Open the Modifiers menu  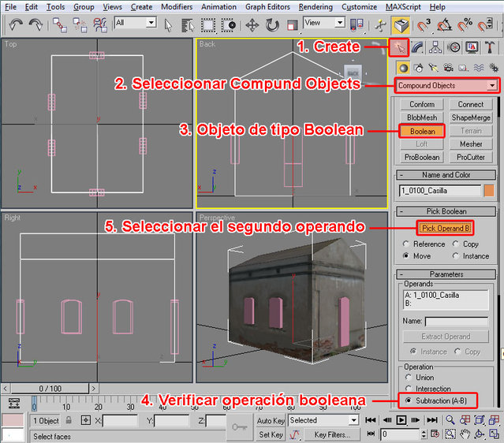coord(176,6)
